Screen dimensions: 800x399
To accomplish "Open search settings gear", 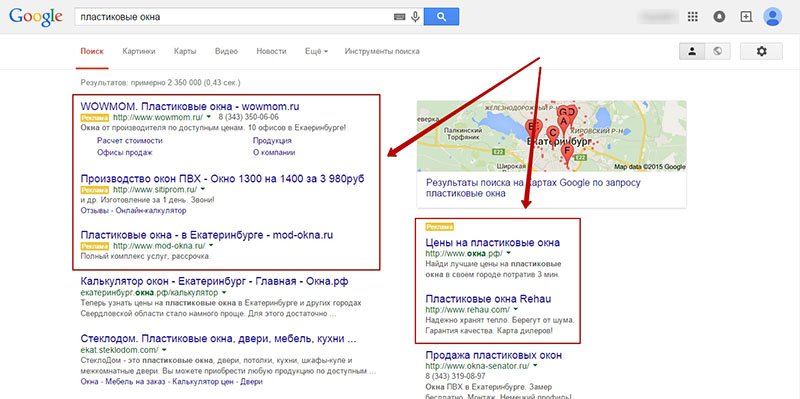I will [x=761, y=51].
